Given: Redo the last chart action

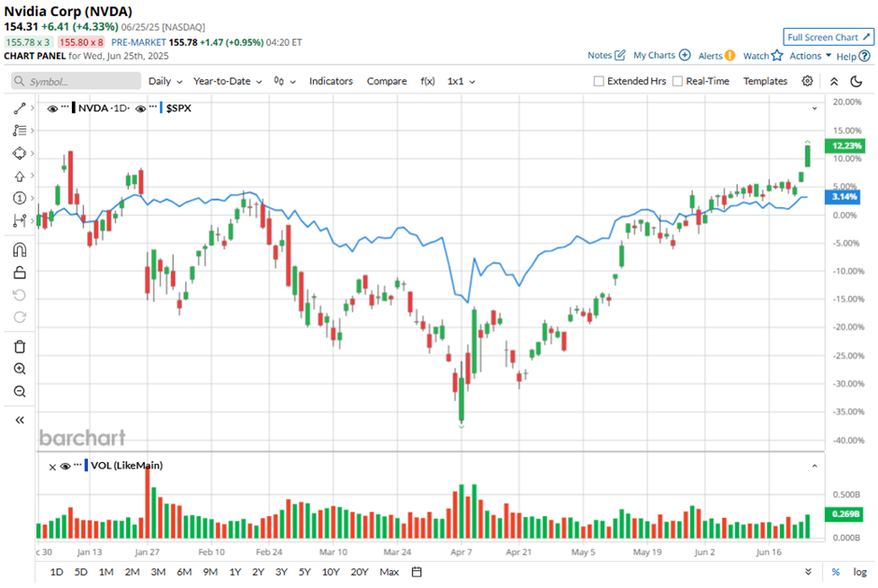Looking at the screenshot, I should (x=20, y=317).
